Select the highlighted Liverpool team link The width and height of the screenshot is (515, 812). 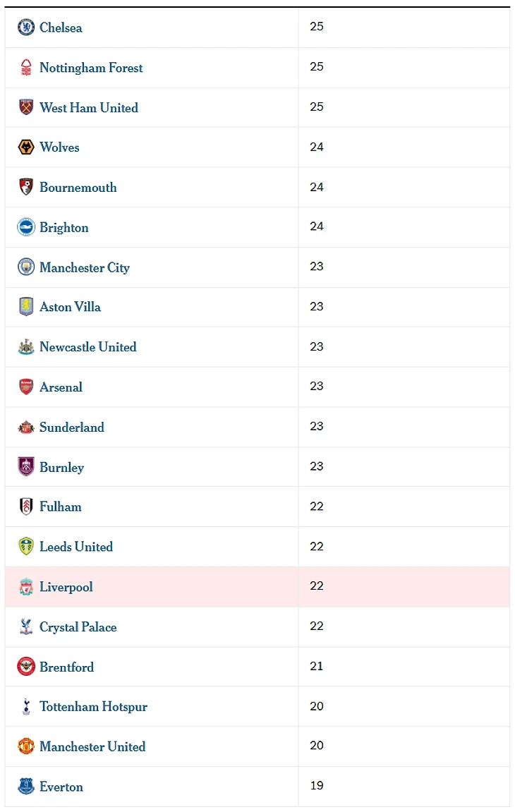(66, 587)
